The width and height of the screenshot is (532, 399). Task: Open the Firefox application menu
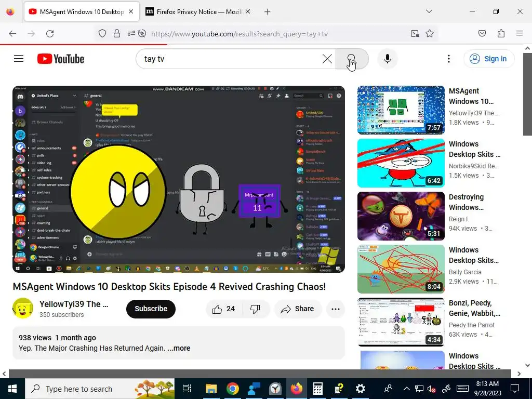coord(519,34)
